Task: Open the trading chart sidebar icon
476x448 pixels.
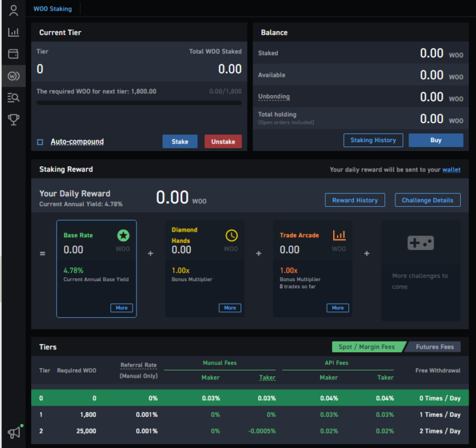Action: 13,32
